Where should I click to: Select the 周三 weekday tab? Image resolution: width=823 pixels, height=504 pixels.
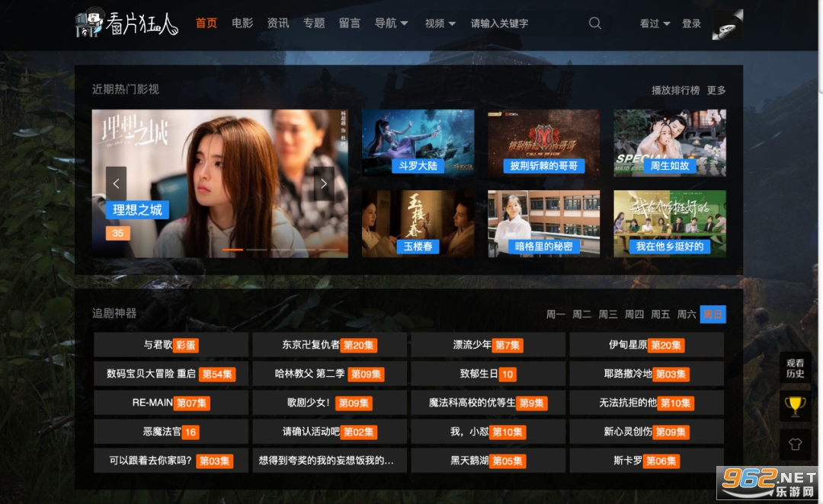click(x=608, y=314)
